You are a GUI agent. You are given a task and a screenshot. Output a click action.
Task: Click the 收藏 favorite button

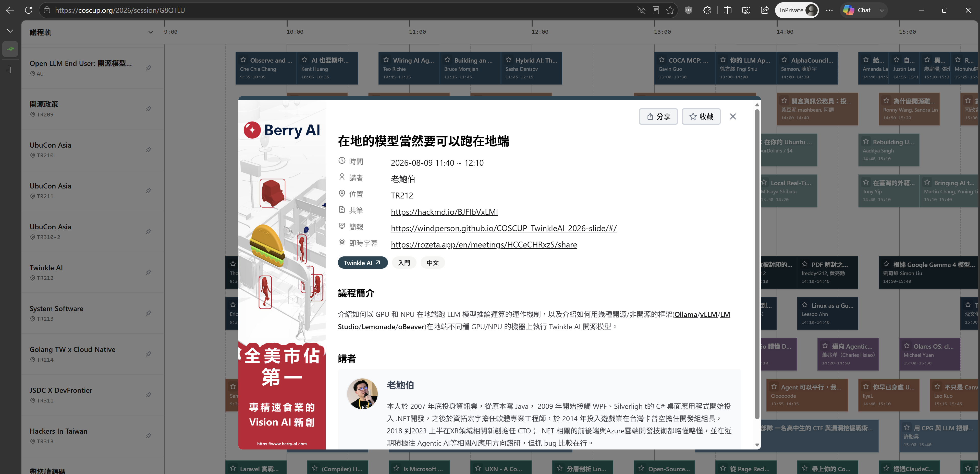[701, 116]
